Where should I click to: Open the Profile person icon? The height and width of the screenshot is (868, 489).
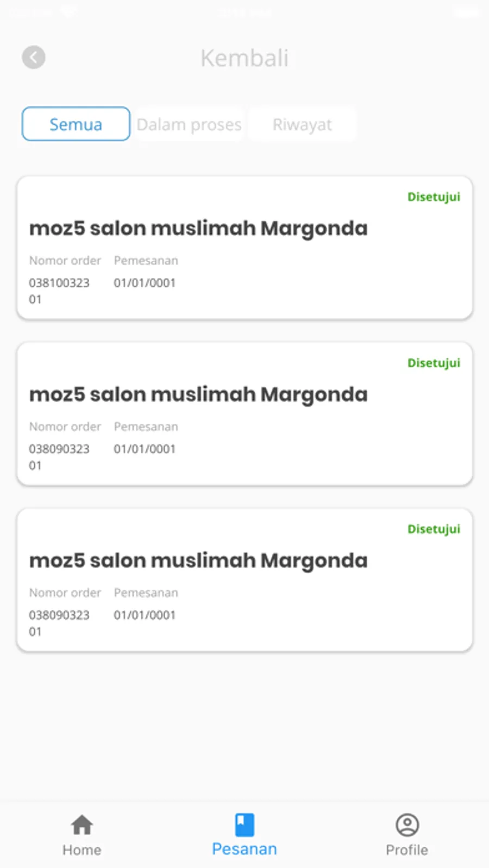tap(407, 825)
